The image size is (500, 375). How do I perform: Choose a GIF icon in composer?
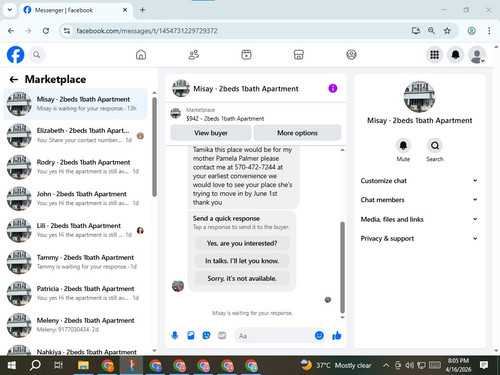pyautogui.click(x=222, y=335)
